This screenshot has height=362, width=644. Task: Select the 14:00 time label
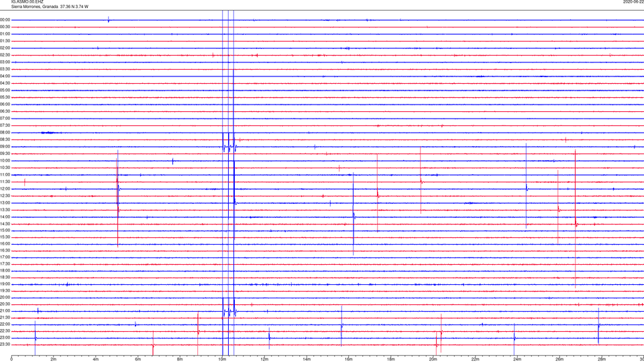tap(5, 217)
